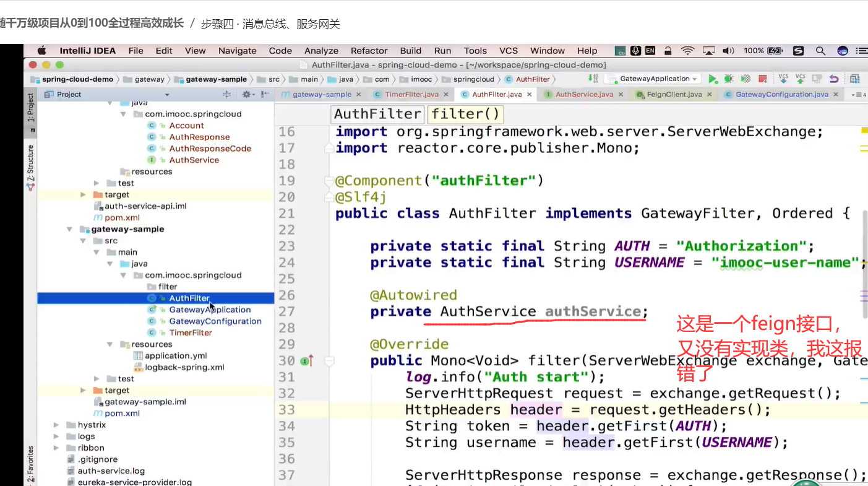Click the Wi-Fi icon in menu bar
Viewport: 868px width, 486px height.
687,51
